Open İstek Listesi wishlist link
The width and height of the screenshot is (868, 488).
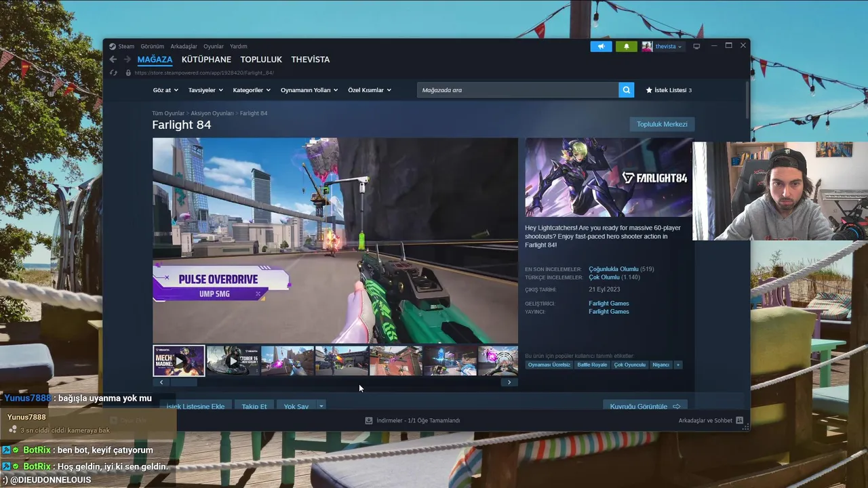pos(669,90)
